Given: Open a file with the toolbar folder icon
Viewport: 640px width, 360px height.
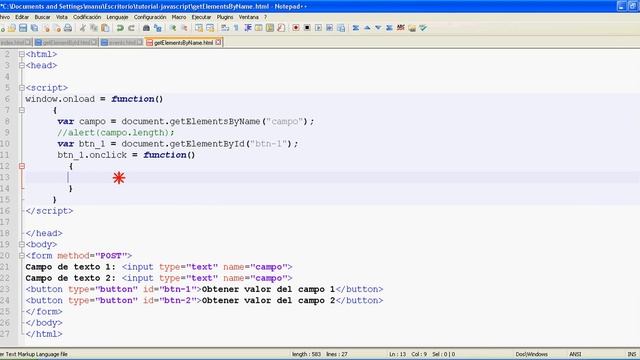Looking at the screenshot, I should tap(12, 28).
